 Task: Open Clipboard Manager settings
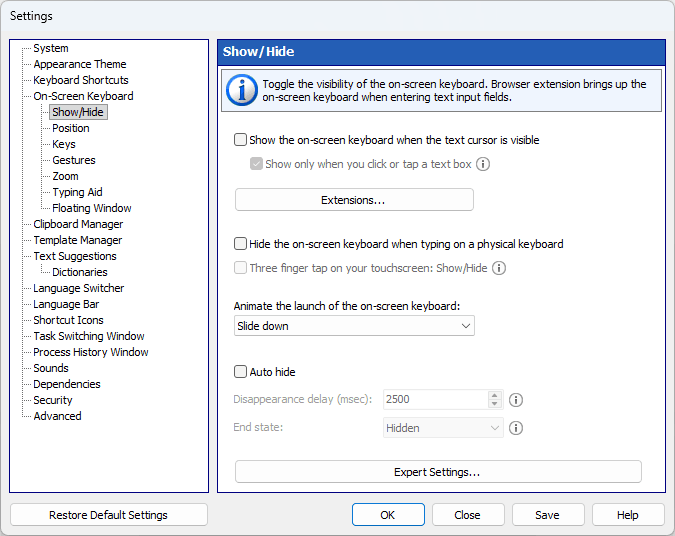coord(78,224)
